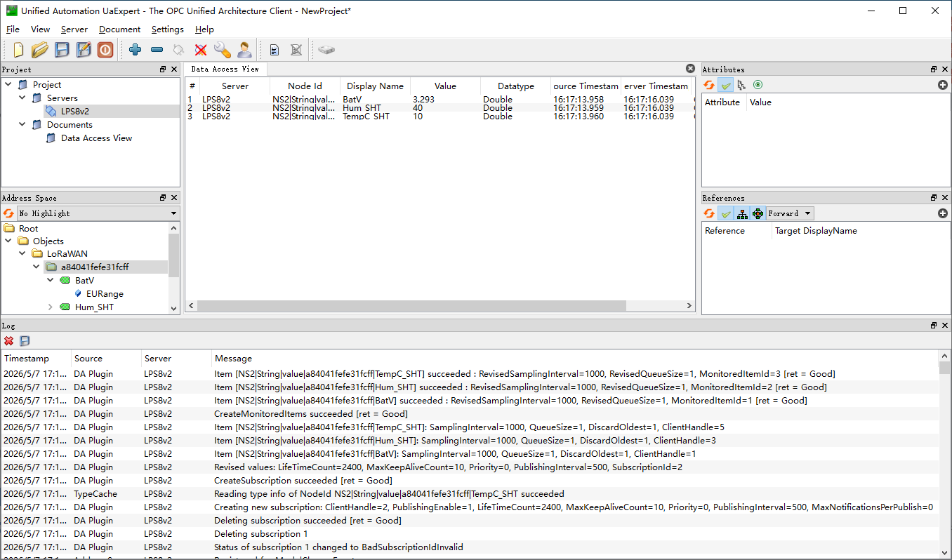Viewport: 952px width, 560px height.
Task: Open the Server menu
Action: pos(74,29)
